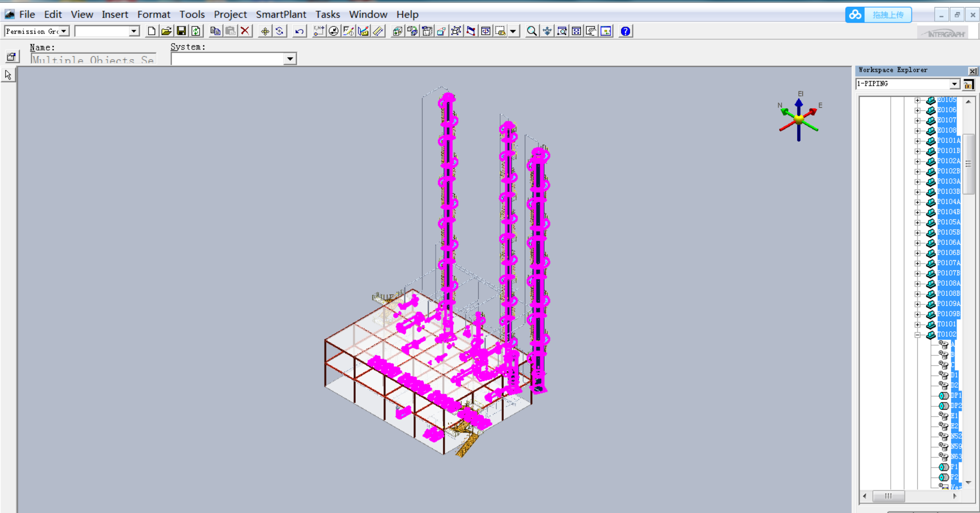Open the Permission Group dropdown

click(x=64, y=31)
